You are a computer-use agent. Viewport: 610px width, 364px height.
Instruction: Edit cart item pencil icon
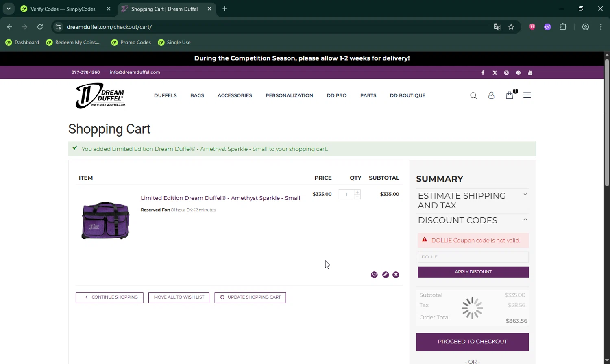pyautogui.click(x=386, y=275)
